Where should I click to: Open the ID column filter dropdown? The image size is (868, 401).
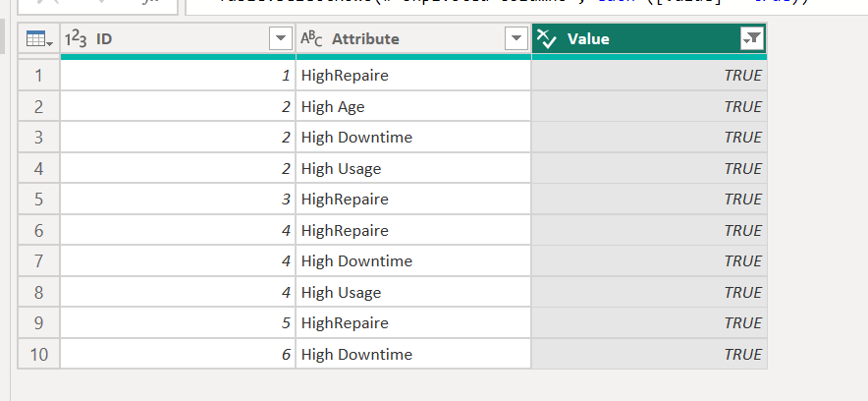pos(281,38)
